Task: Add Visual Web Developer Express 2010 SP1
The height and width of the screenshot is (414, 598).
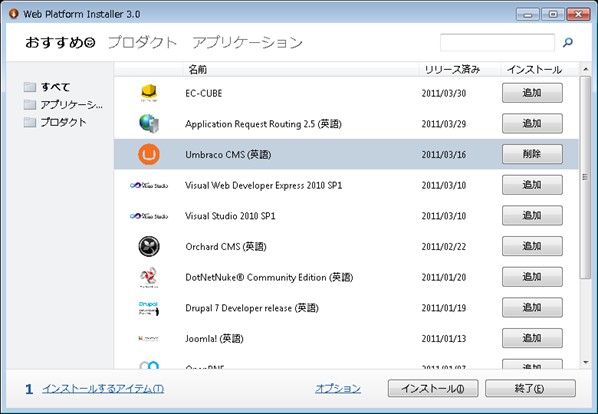Action: click(532, 185)
